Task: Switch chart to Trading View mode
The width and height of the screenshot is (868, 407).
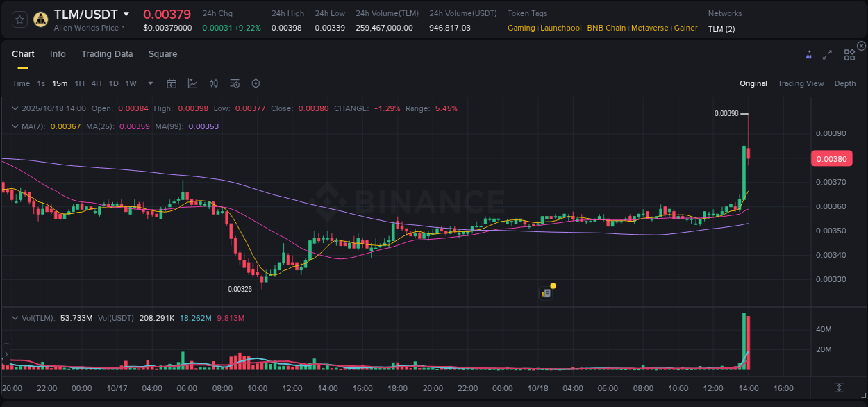Action: coord(801,83)
